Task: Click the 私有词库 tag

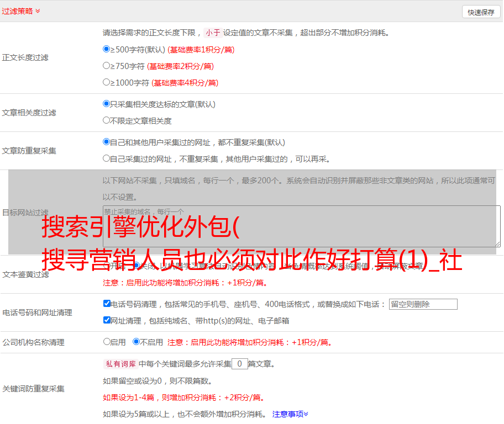Action: [x=121, y=364]
